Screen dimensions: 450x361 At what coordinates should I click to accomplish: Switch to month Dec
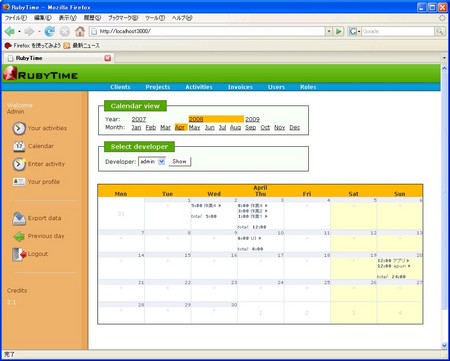[294, 127]
